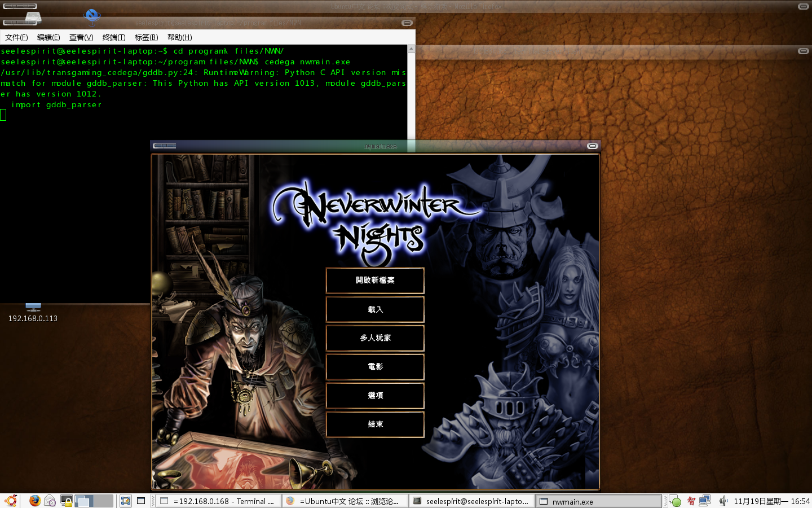Open the mail client launcher icon

coord(50,501)
